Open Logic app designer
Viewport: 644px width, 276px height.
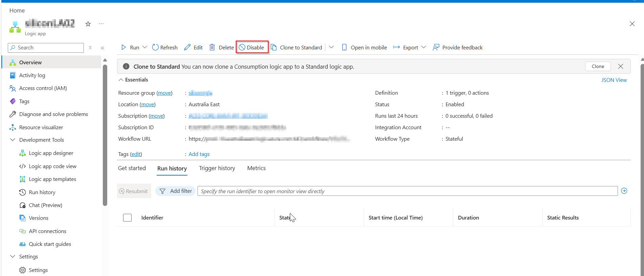51,153
